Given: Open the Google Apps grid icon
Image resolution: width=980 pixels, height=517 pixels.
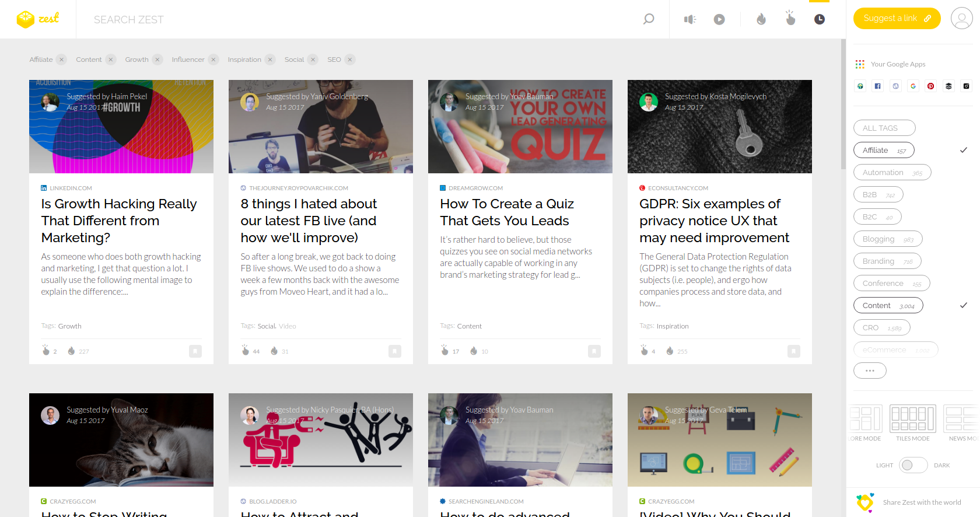Looking at the screenshot, I should (860, 64).
